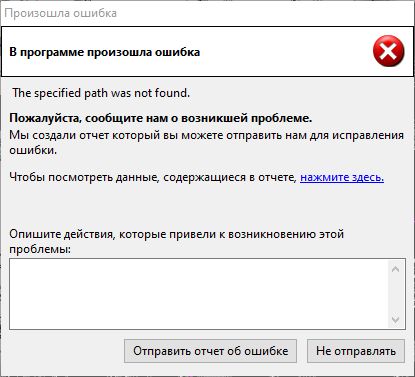This screenshot has height=377, width=415.
Task: Click the text box scroll down arrow
Action: pyautogui.click(x=396, y=319)
